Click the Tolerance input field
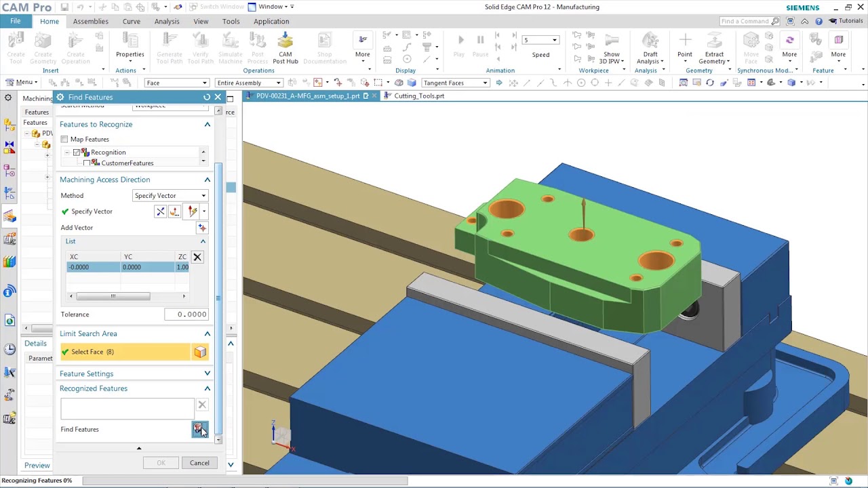Viewport: 868px width, 488px height. point(186,314)
